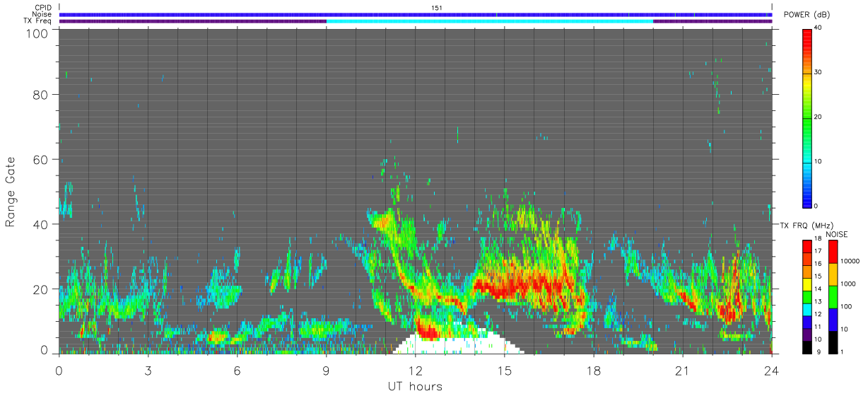The width and height of the screenshot is (868, 401).
Task: Click the TX FRQ (MHz) legend title
Action: click(x=806, y=225)
